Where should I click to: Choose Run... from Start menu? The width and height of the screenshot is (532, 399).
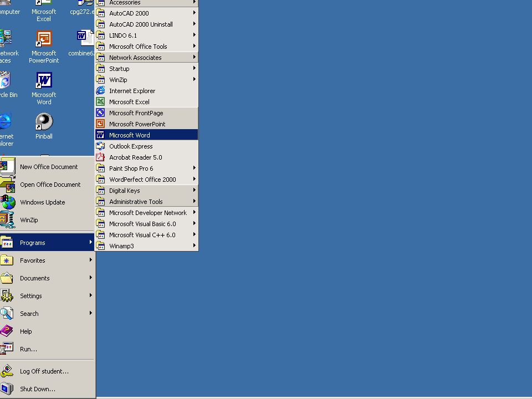47,349
